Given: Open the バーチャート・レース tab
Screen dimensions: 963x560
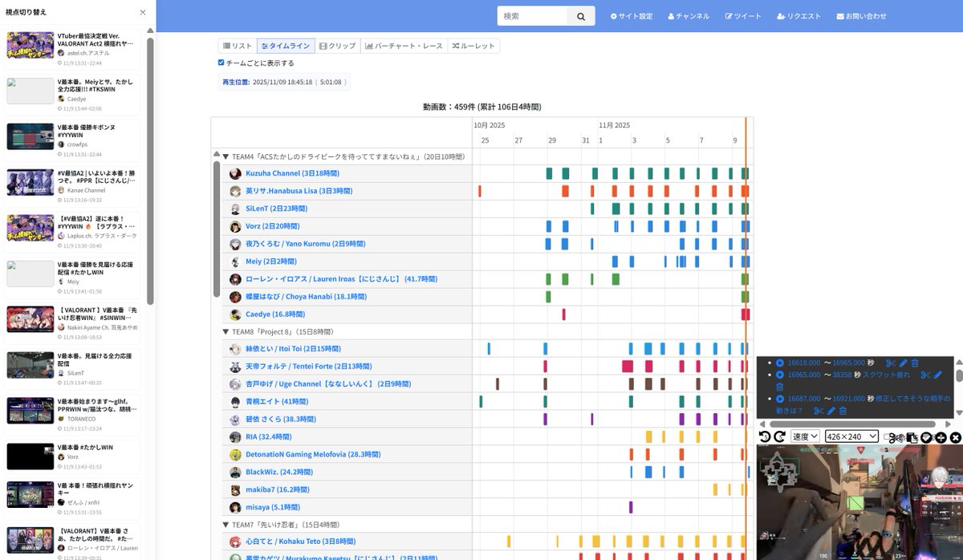Looking at the screenshot, I should point(404,46).
